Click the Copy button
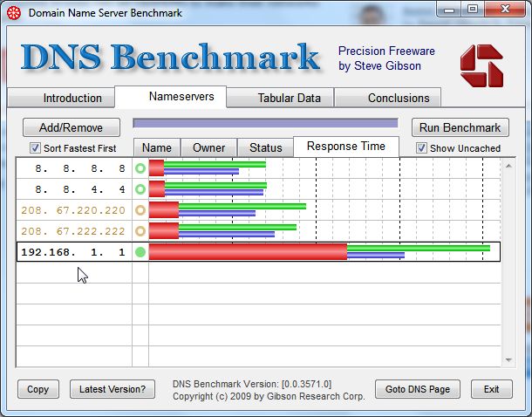This screenshot has width=532, height=417. pyautogui.click(x=38, y=389)
